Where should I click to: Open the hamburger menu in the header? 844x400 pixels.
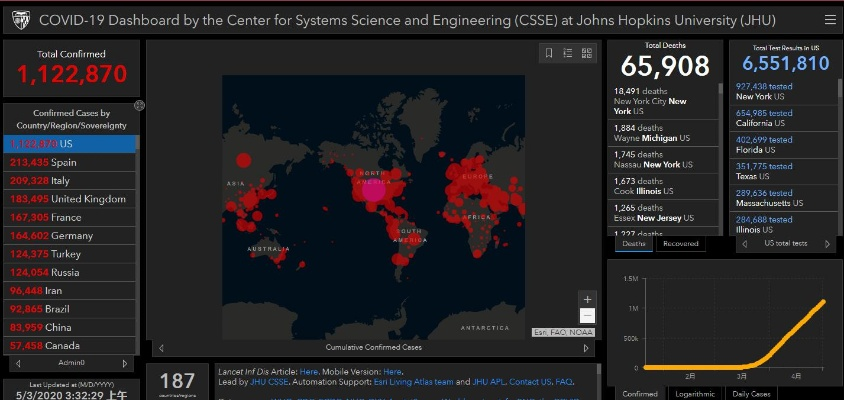[x=829, y=20]
